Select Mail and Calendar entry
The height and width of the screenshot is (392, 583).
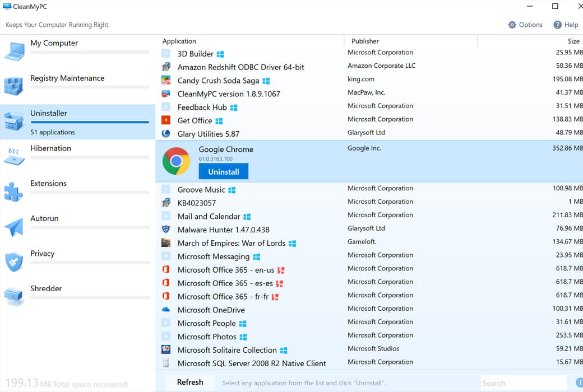click(369, 216)
